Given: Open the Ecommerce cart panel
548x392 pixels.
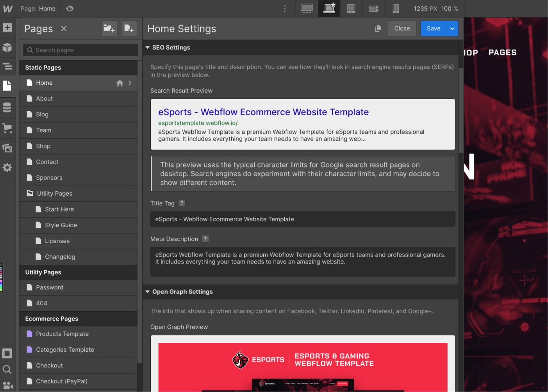Looking at the screenshot, I should click(x=7, y=128).
